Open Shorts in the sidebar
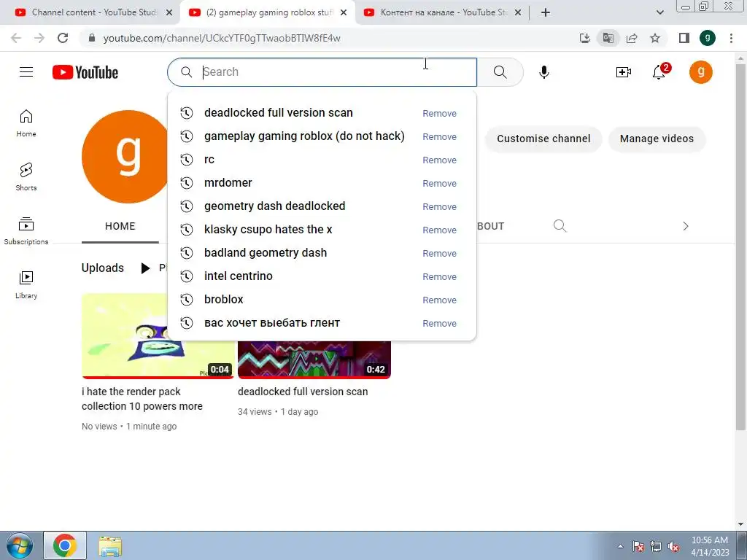747x560 pixels. 26,177
